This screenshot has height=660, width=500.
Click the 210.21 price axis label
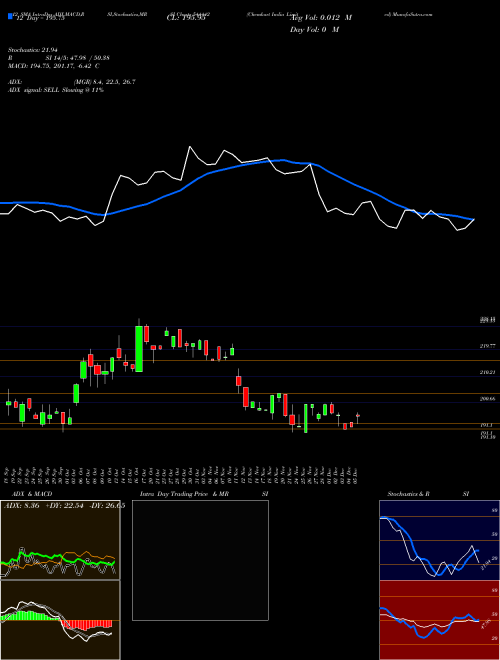(x=487, y=372)
